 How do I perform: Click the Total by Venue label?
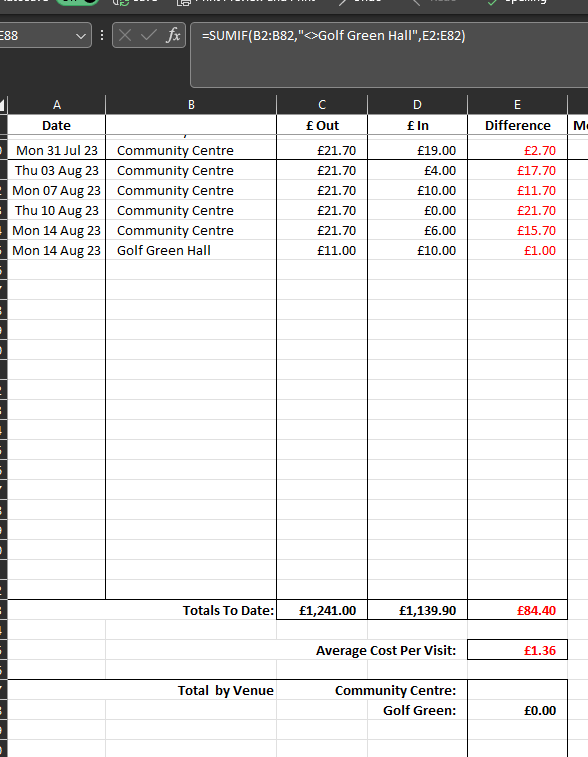coord(225,690)
